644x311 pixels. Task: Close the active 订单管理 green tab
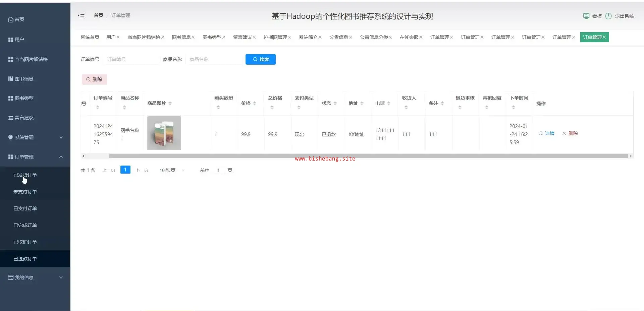[604, 37]
